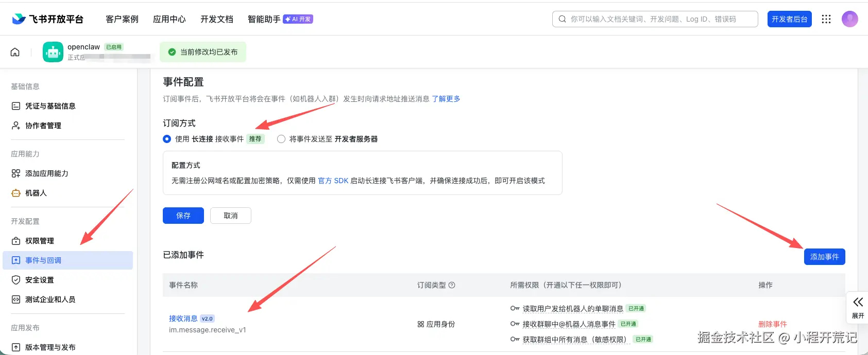The image size is (868, 355).
Task: Click the 推荐 tag
Action: (256, 139)
